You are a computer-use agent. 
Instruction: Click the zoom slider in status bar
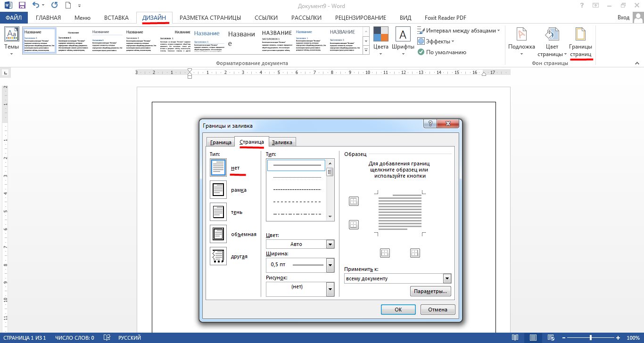(x=591, y=338)
